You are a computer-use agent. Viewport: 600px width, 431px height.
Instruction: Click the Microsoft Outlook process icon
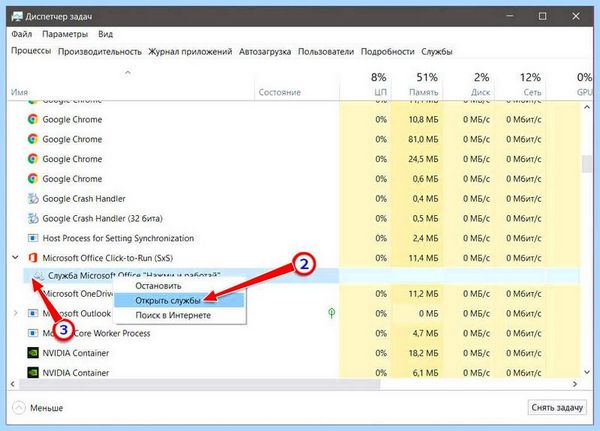coord(33,313)
